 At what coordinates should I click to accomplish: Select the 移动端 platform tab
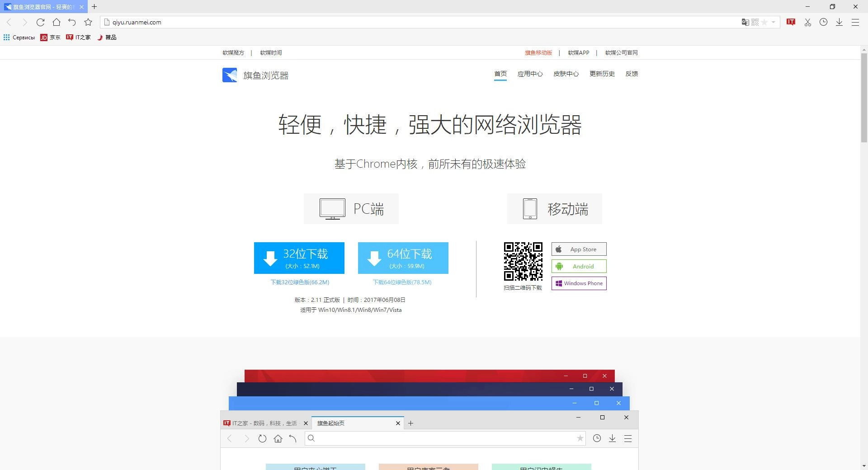[x=555, y=209]
